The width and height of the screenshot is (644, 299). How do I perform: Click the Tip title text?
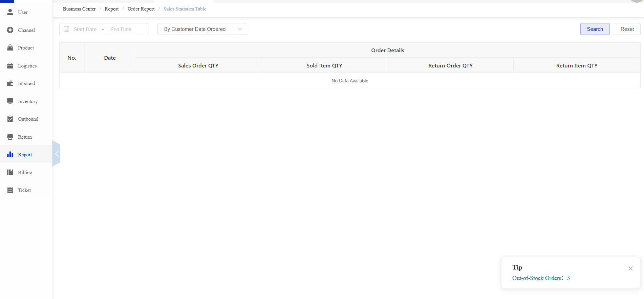517,267
